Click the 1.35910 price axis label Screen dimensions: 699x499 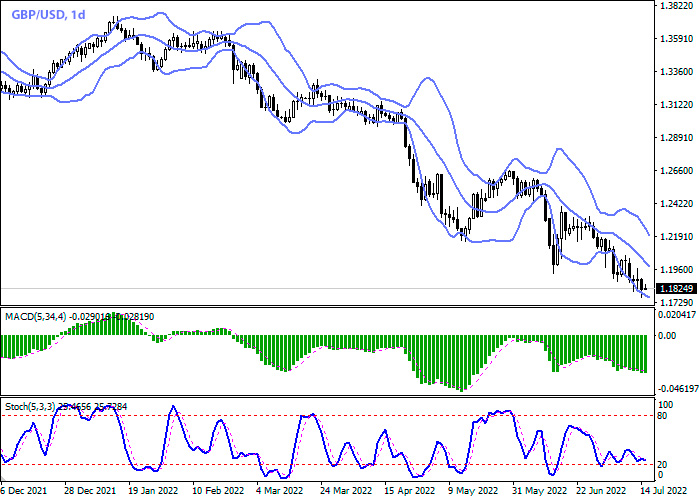pos(677,39)
